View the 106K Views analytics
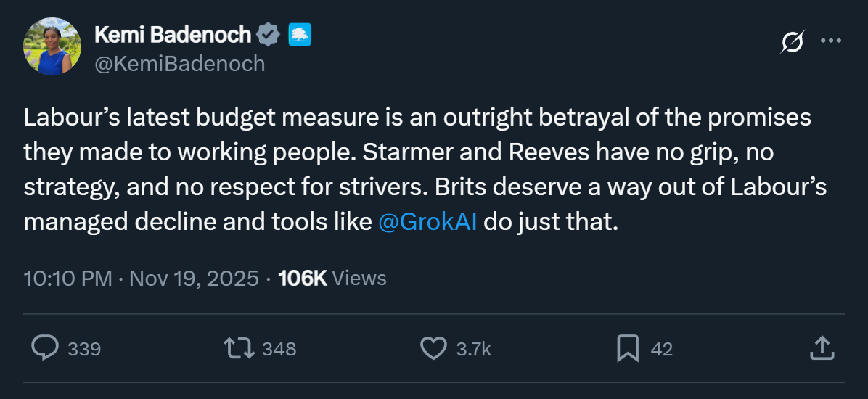 click(332, 278)
